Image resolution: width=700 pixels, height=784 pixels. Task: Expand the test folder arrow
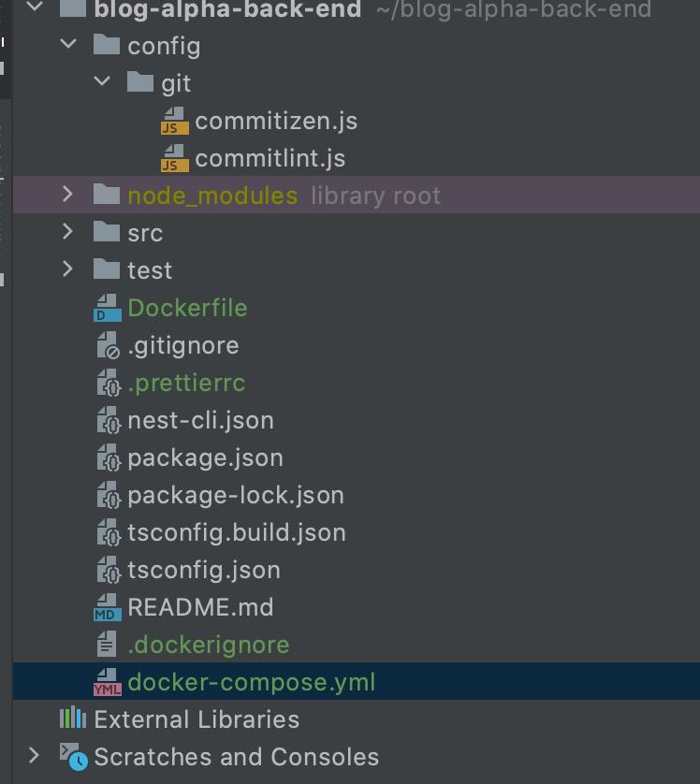tap(67, 269)
